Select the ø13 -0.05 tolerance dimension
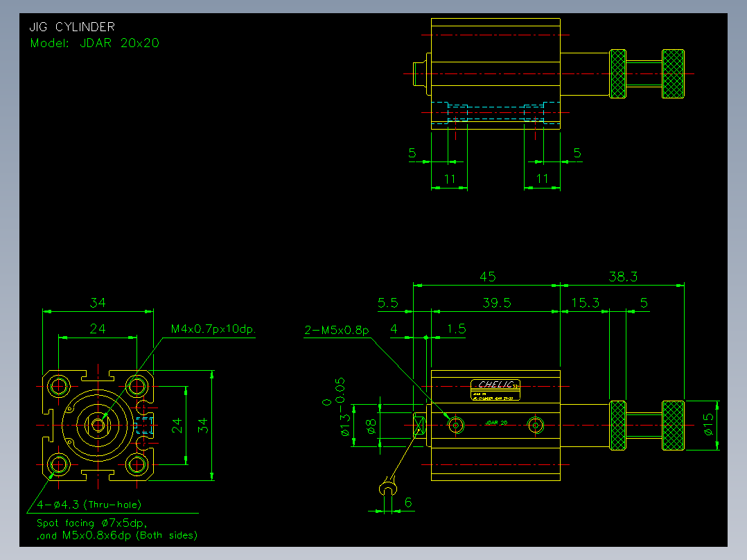Image resolution: width=747 pixels, height=560 pixels. click(x=340, y=407)
